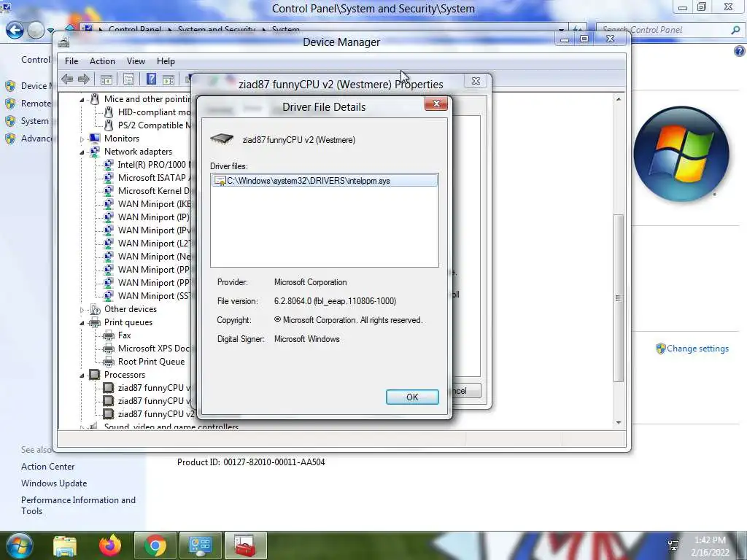This screenshot has height=560, width=747.
Task: Click the last funnyCPU v2 processor icon
Action: click(109, 414)
